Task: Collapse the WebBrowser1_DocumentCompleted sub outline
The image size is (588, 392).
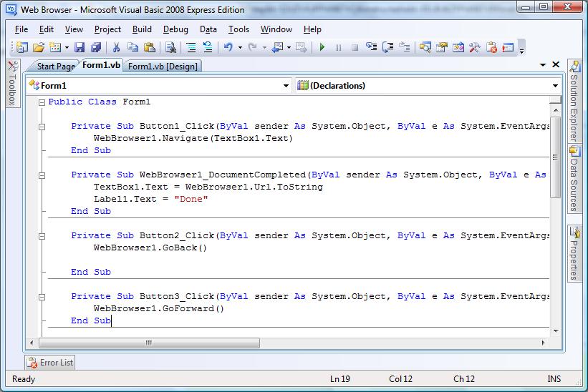Action: 42,175
